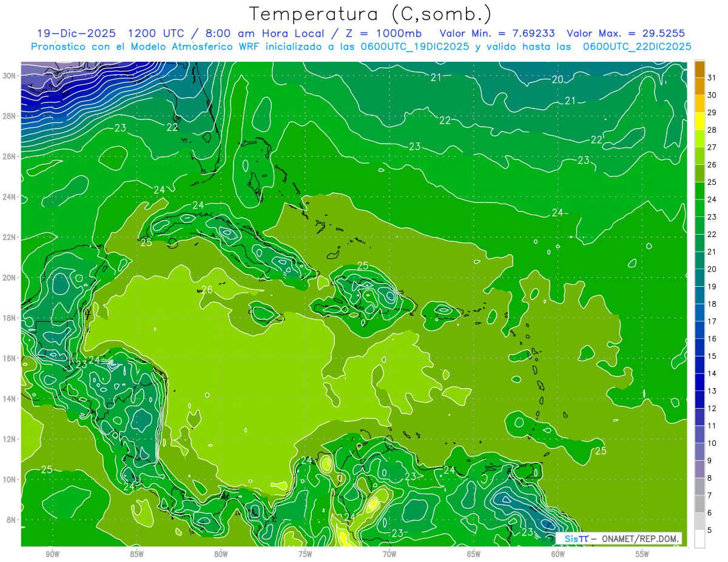
Task: Click the 16N latitude label
Action: click(10, 358)
